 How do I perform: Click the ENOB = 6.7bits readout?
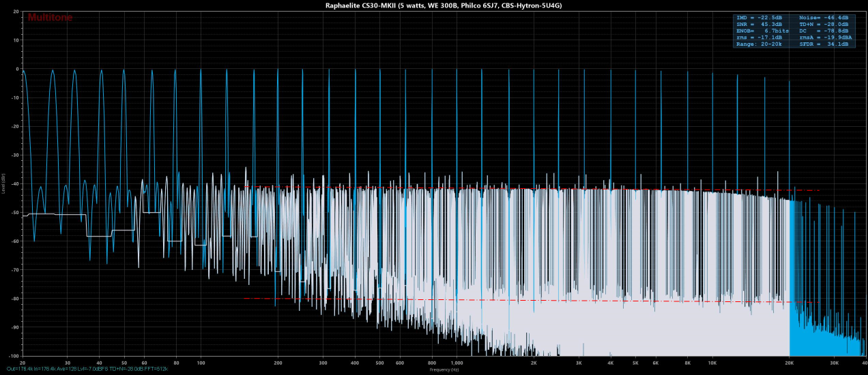click(x=762, y=31)
